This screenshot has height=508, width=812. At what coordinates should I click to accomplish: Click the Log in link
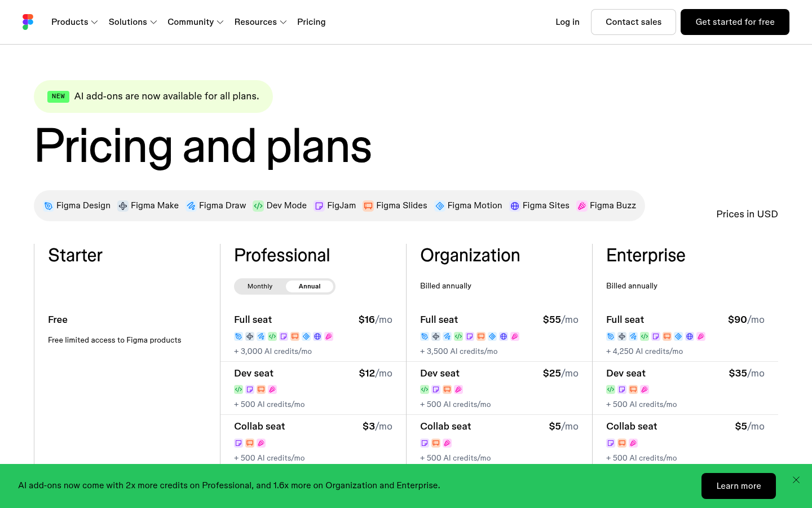pyautogui.click(x=567, y=22)
